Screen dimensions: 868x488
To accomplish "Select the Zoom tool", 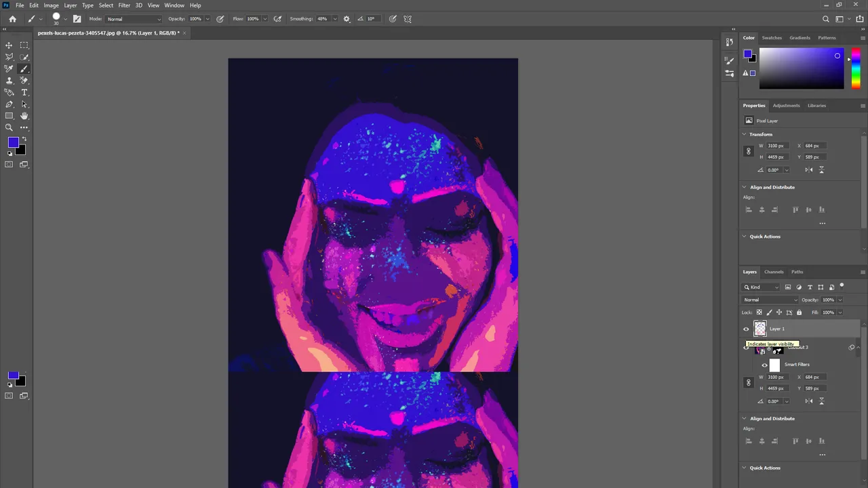I will click(x=9, y=127).
